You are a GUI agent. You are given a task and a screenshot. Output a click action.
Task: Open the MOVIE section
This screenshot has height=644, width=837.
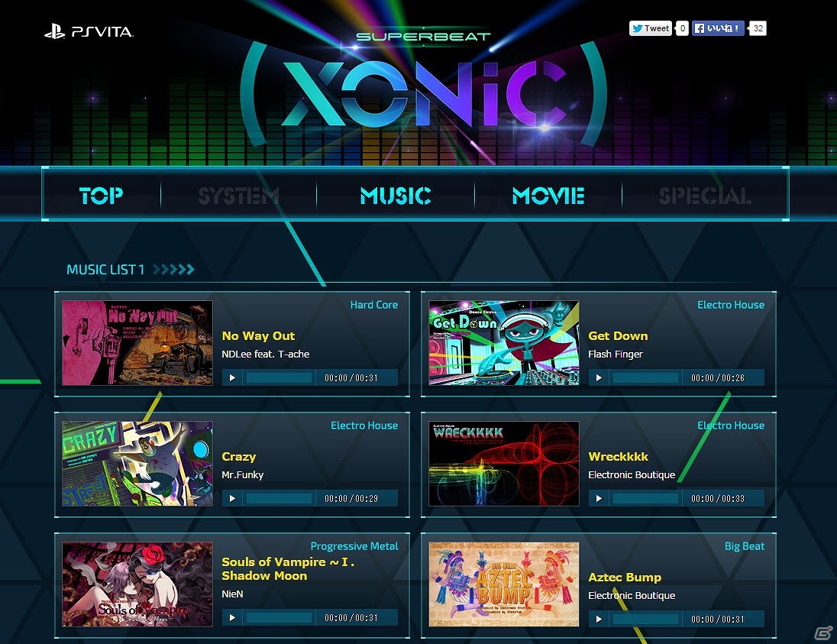coord(548,196)
